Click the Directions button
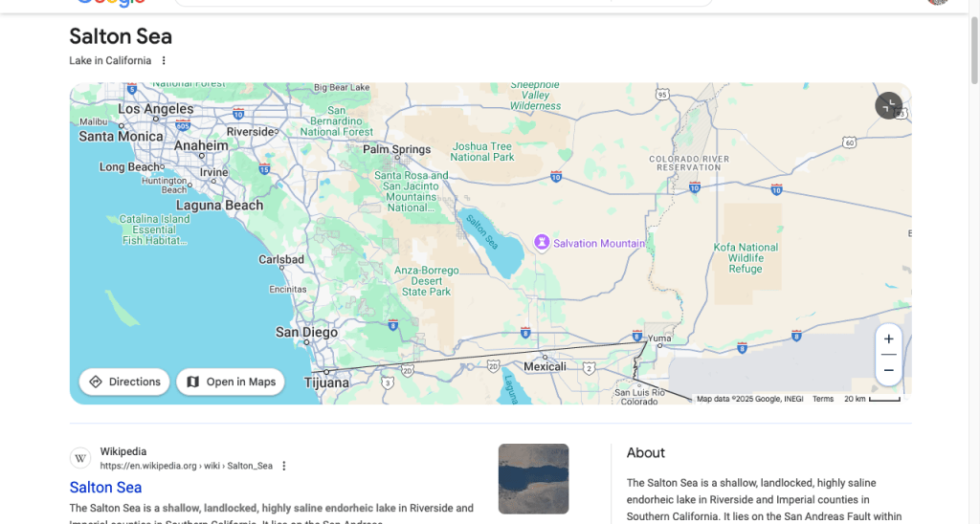 coord(124,382)
